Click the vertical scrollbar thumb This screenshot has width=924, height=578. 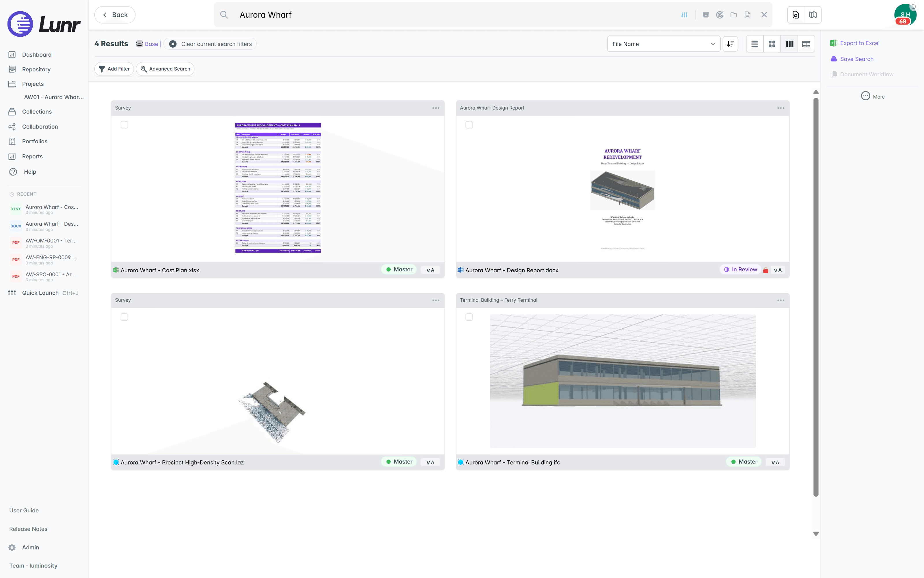(816, 297)
